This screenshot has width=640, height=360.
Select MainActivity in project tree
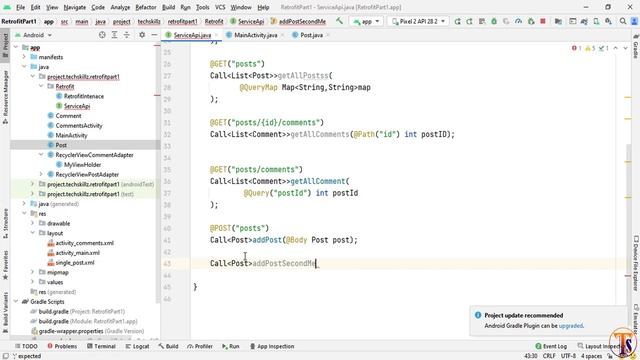pos(71,136)
